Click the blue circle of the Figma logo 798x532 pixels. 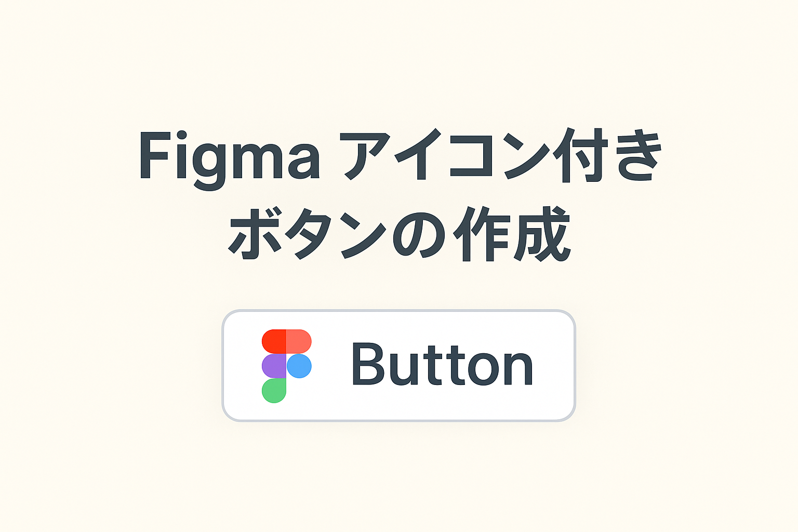pos(299,366)
